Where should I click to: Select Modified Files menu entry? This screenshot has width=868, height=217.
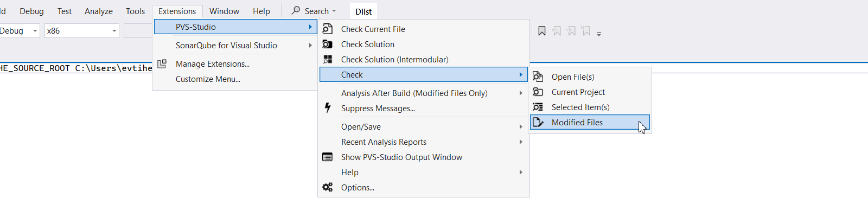click(577, 122)
